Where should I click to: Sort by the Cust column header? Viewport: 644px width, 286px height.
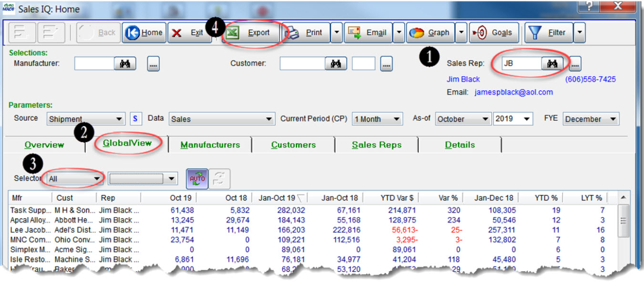point(74,197)
